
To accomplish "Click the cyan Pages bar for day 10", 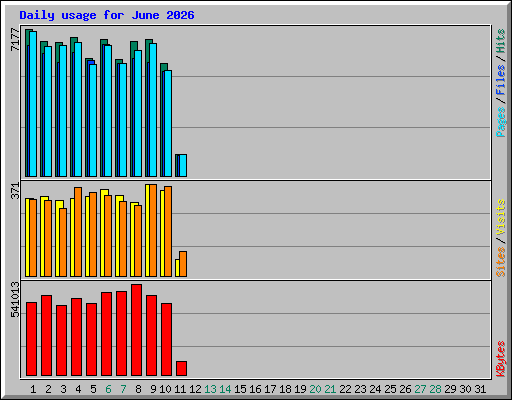I will click(168, 123).
